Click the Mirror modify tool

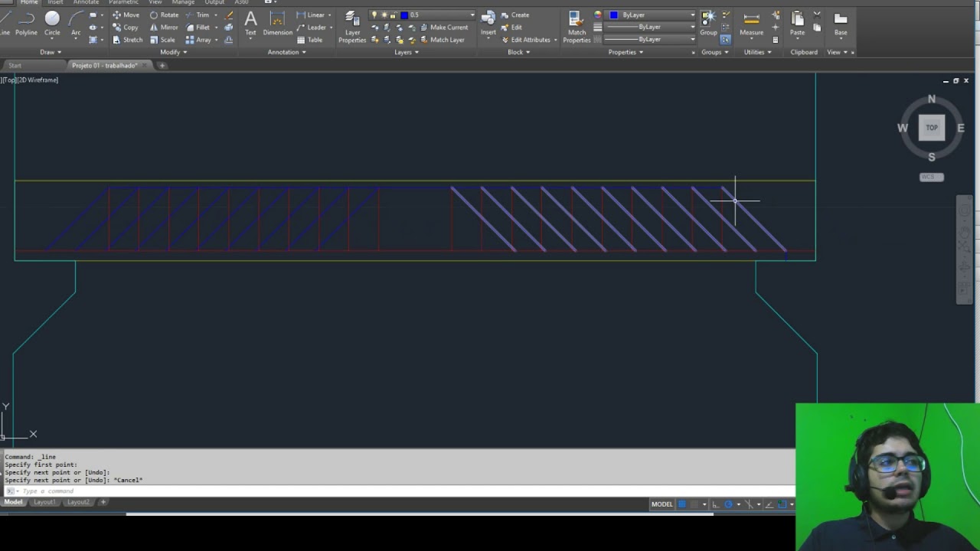pos(164,28)
